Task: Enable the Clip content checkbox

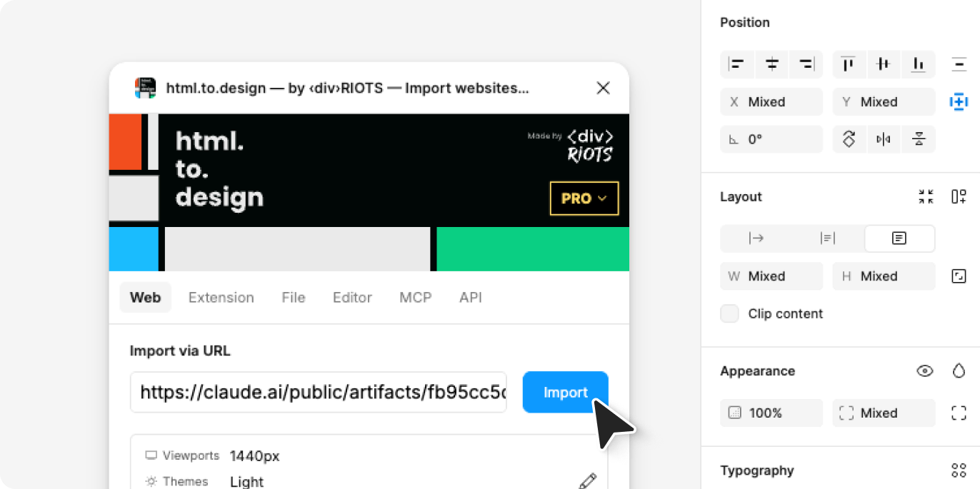Action: click(729, 313)
